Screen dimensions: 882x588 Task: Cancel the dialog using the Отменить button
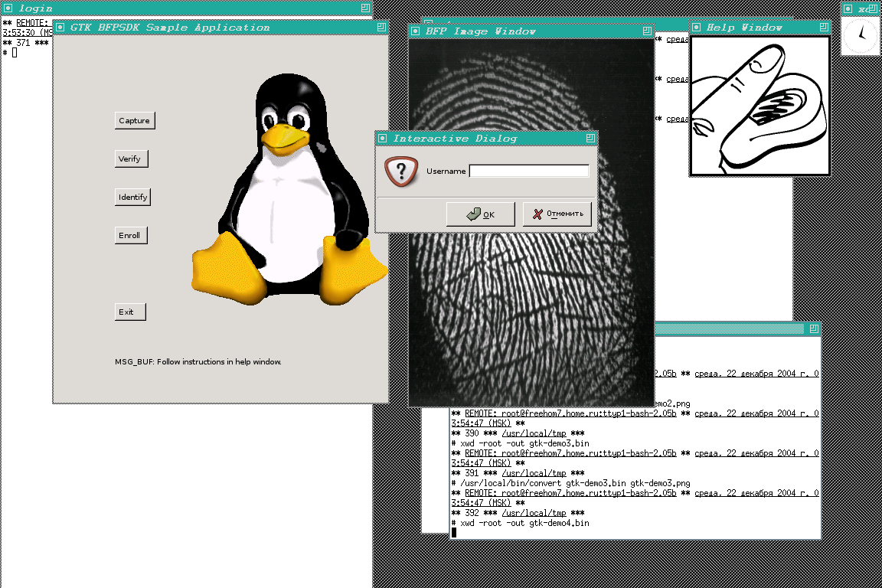(x=557, y=214)
